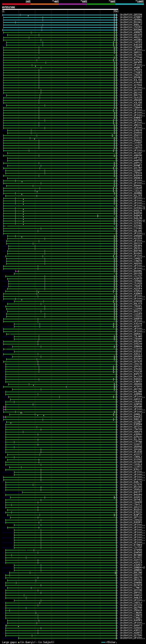Click the query end position 354
The image size is (146, 644).
[115, 11]
